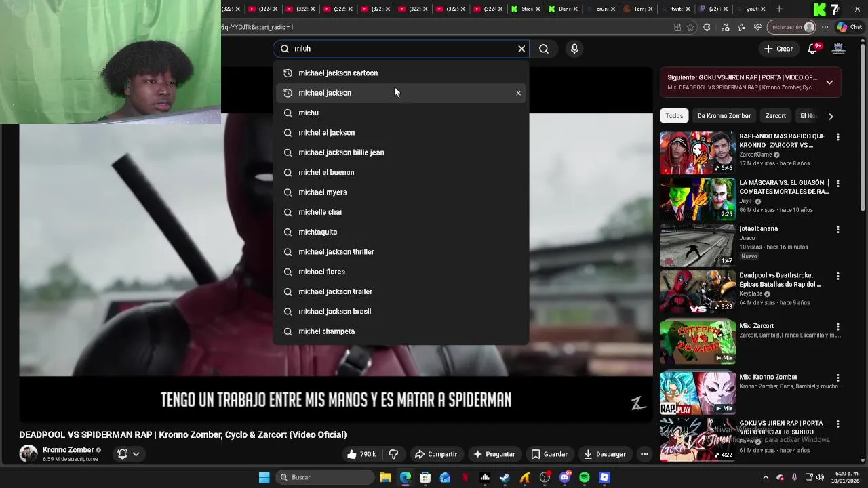Open options for 'GOKU VS JIREN RAP' video
The image size is (868, 488).
[838, 424]
